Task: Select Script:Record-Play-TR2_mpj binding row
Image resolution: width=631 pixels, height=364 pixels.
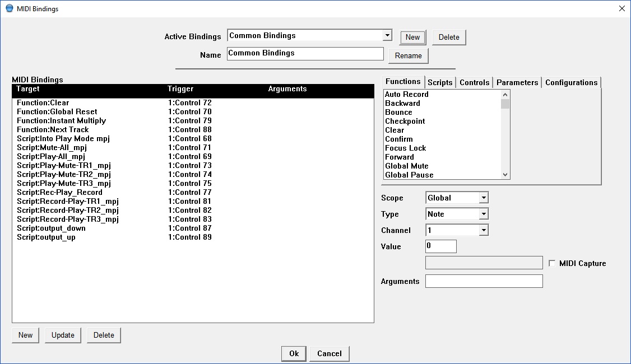Action: [193, 211]
